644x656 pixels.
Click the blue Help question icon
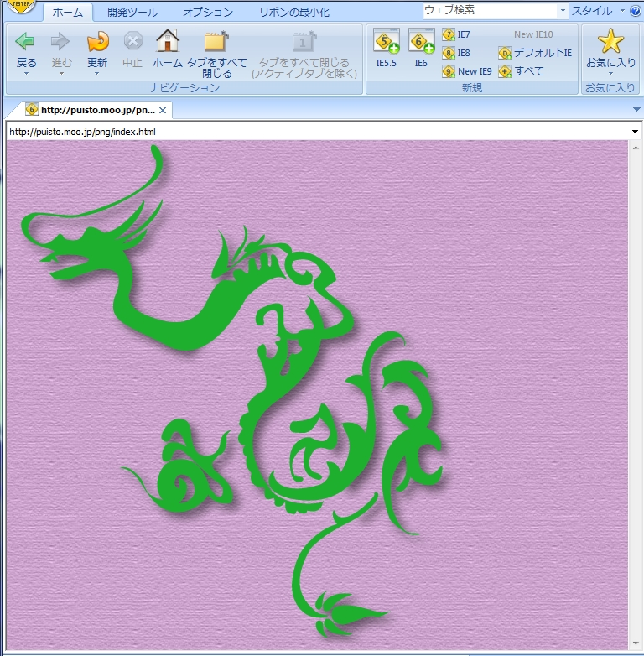coord(636,11)
